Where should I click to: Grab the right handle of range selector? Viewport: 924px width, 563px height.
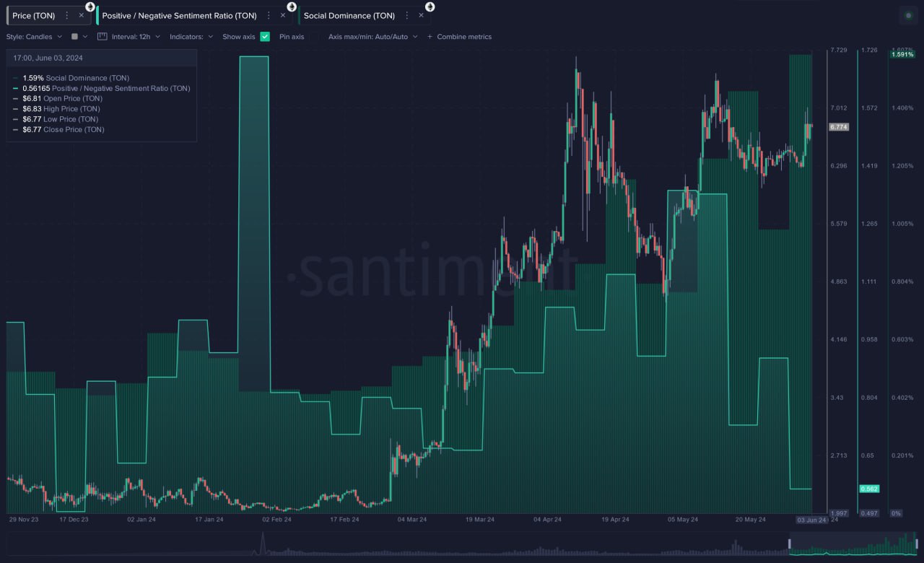pos(917,544)
